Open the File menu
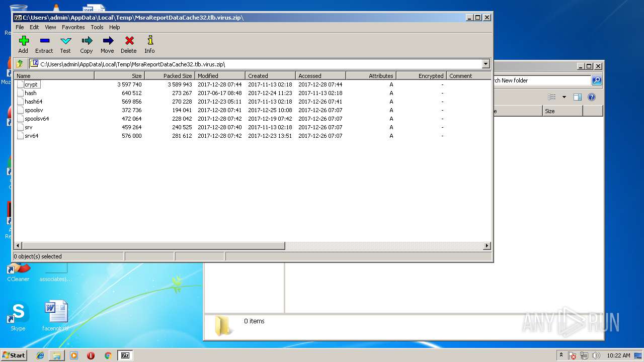The height and width of the screenshot is (362, 644). 20,27
